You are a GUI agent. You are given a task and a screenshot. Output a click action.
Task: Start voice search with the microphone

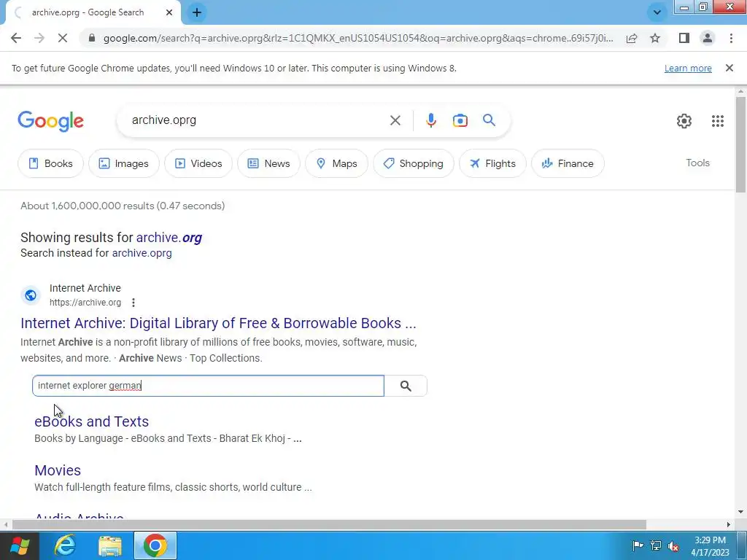430,120
